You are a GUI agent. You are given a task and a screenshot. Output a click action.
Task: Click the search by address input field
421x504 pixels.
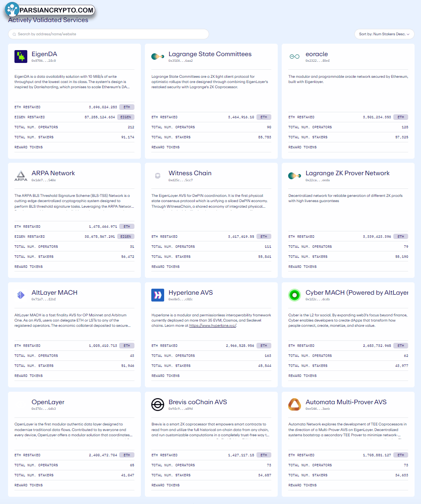coord(108,34)
